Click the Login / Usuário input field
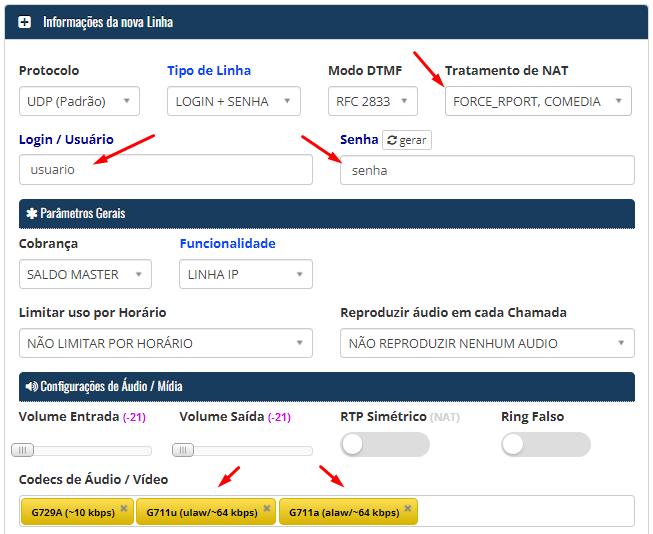 coord(165,170)
